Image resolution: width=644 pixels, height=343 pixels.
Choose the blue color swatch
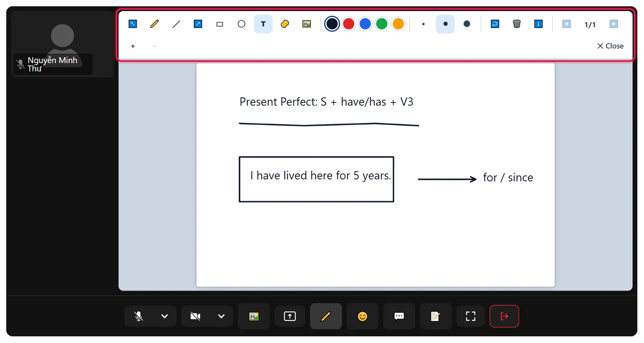coord(365,24)
